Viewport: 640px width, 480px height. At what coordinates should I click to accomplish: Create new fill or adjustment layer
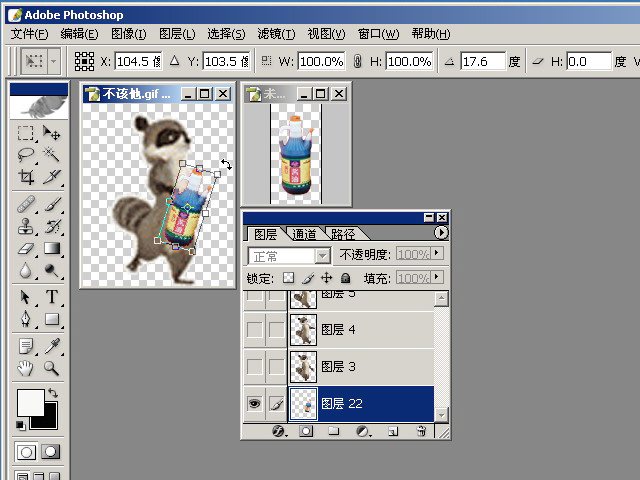pyautogui.click(x=362, y=431)
